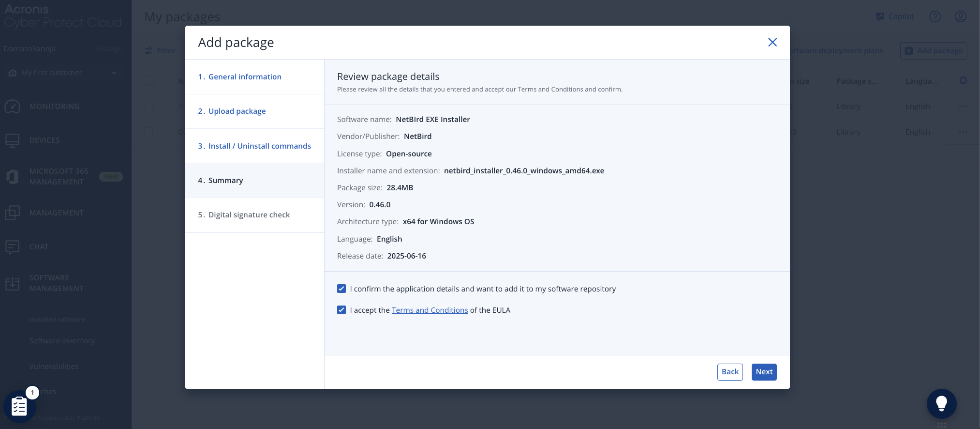The image size is (980, 429).
Task: Go to Install / Uninstall commands step
Action: coord(259,146)
